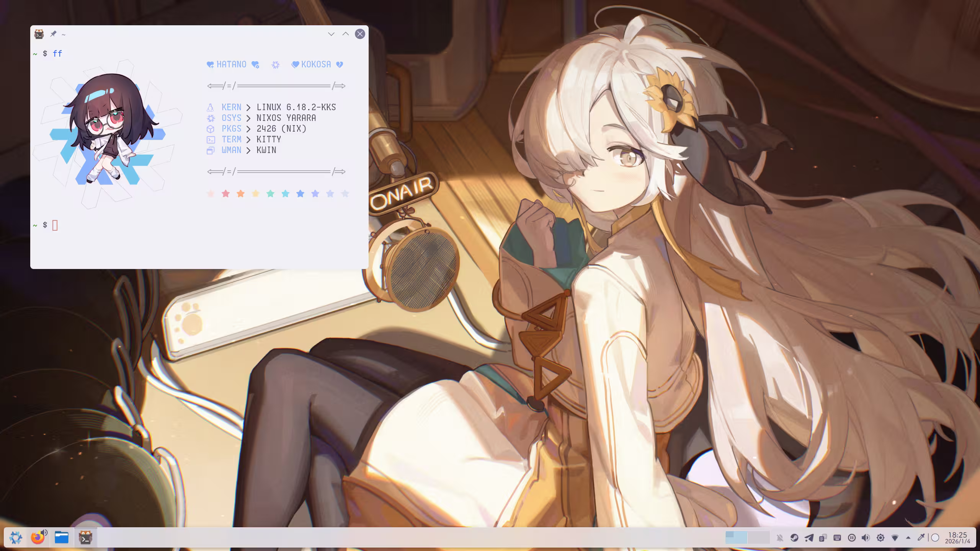980x551 pixels.
Task: Open the window menu via the Kitty titlebar icon
Action: click(39, 34)
